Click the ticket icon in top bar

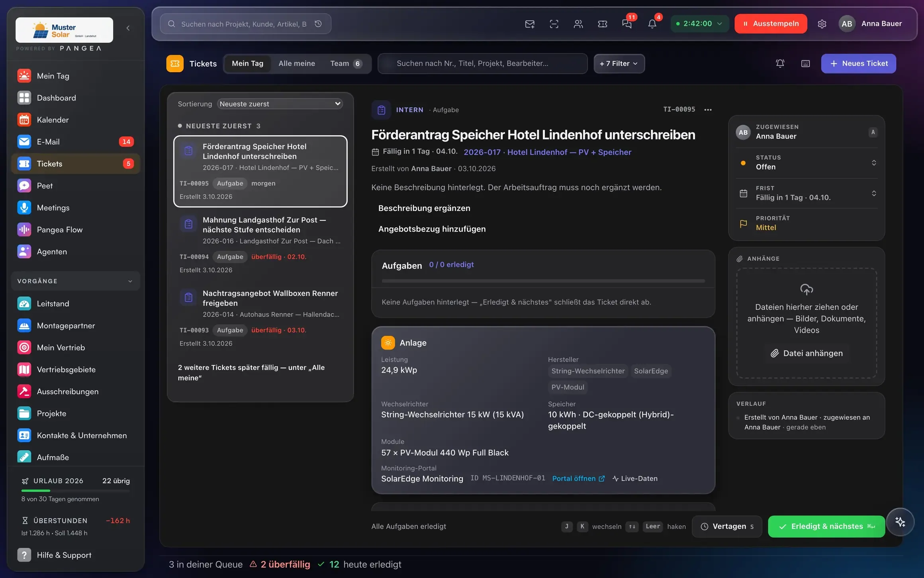pyautogui.click(x=603, y=24)
